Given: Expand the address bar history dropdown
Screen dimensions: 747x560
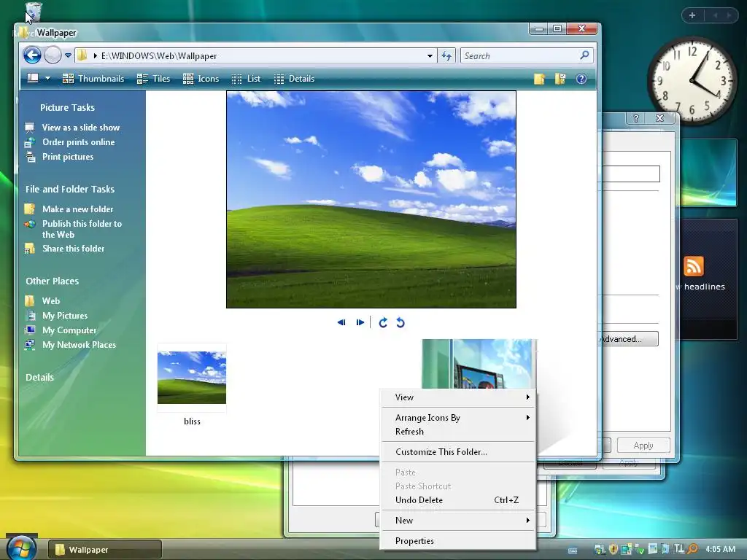Looking at the screenshot, I should [430, 55].
